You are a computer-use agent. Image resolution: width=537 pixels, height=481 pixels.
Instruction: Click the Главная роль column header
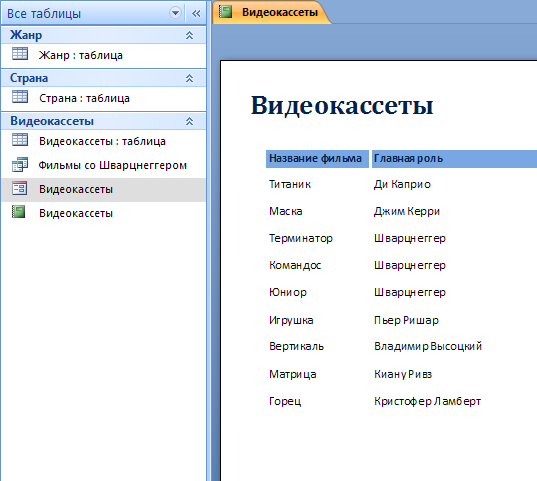pyautogui.click(x=454, y=159)
